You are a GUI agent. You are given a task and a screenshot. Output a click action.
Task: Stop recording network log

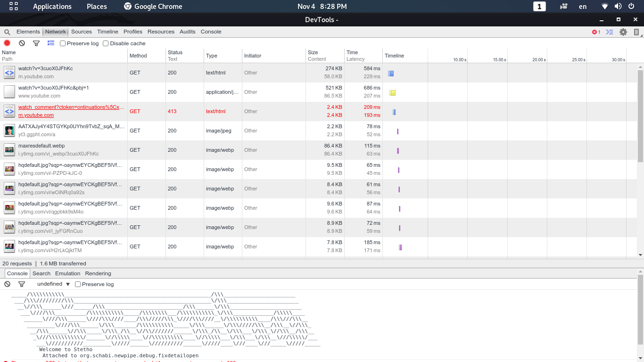point(7,43)
